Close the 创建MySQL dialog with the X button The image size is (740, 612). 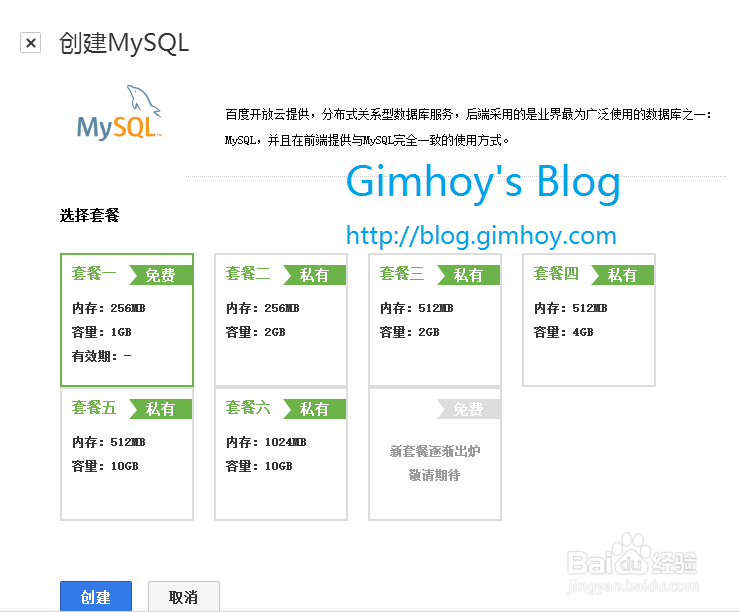(31, 43)
